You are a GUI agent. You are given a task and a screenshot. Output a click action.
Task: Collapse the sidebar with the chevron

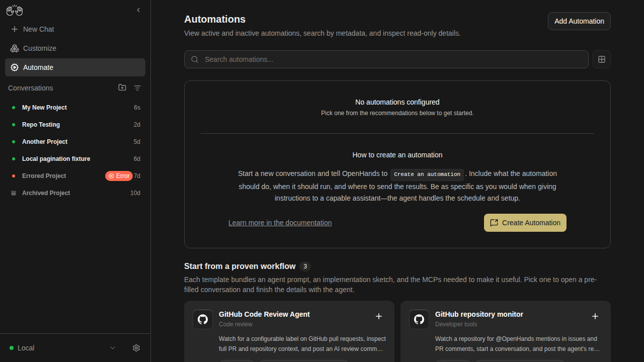138,10
